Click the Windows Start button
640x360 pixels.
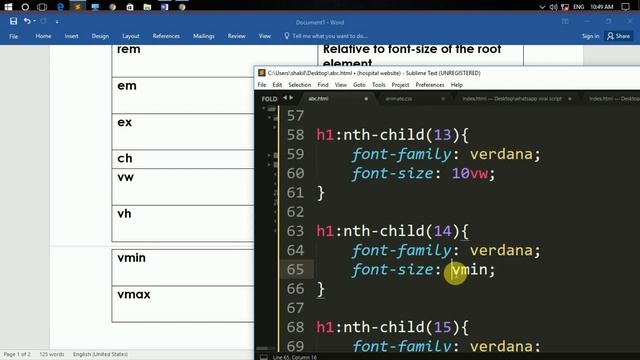(x=8, y=7)
